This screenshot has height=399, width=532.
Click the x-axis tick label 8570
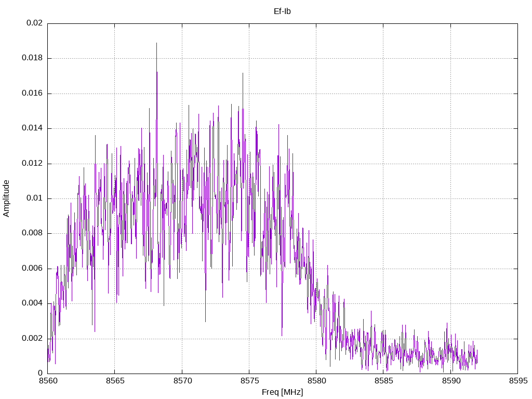click(182, 381)
